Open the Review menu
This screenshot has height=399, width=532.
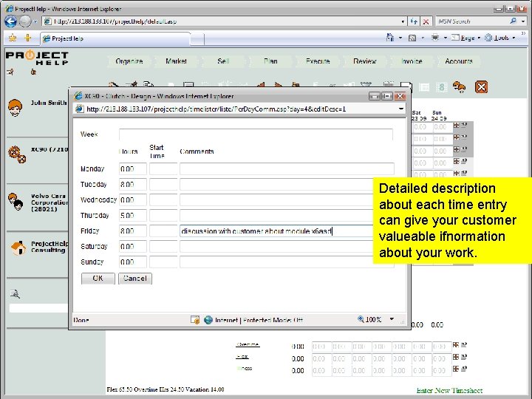[x=365, y=61]
